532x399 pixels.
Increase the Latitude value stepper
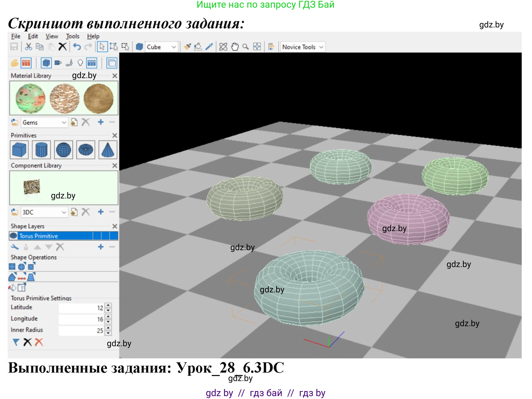(x=108, y=305)
